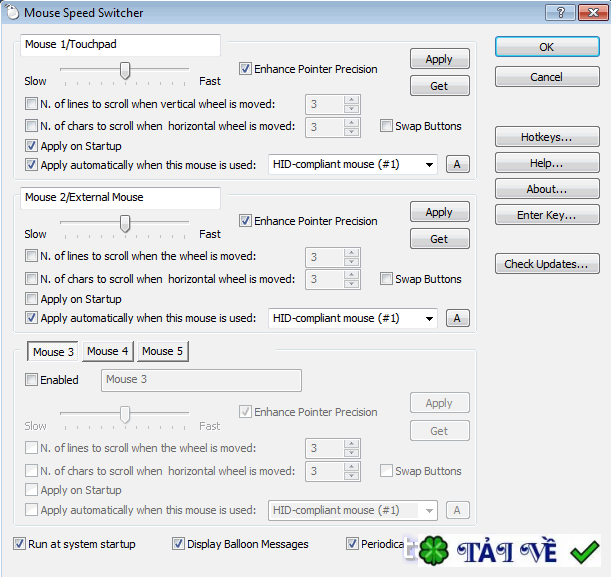Toggle Display Balloon Messages checkbox
611x577 pixels.
coord(178,543)
